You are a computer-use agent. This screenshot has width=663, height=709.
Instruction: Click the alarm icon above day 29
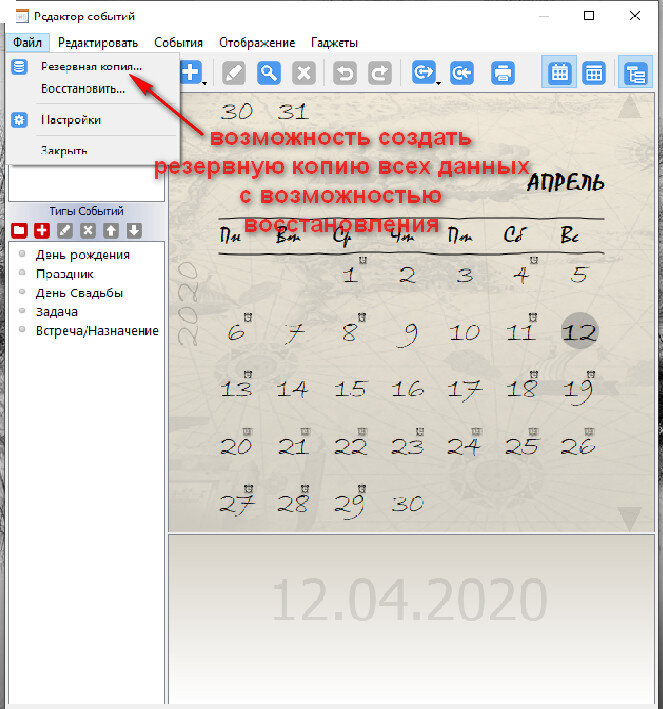[362, 488]
